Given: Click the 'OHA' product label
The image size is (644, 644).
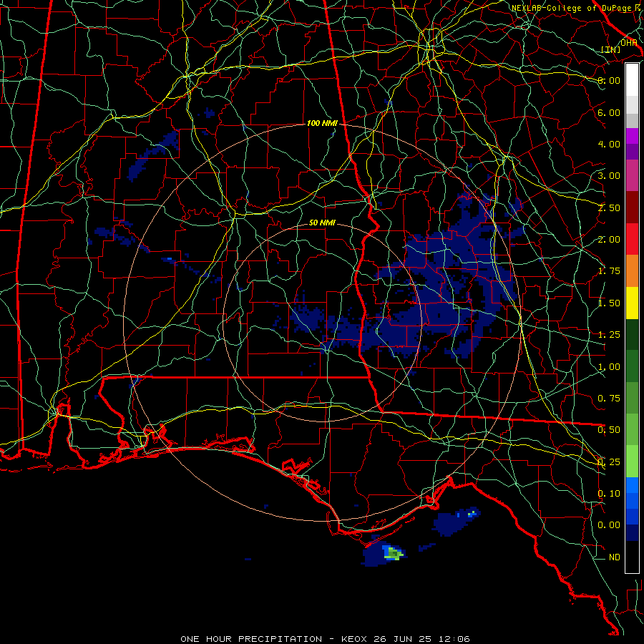Looking at the screenshot, I should tap(628, 43).
